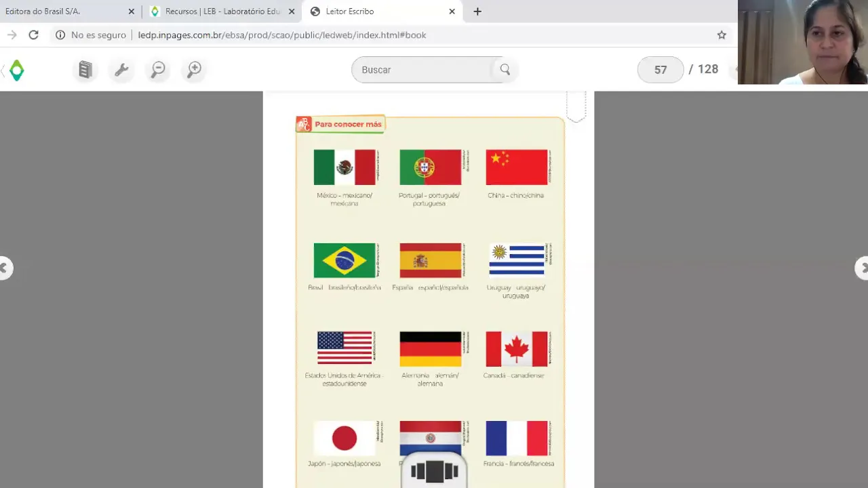Image resolution: width=868 pixels, height=488 pixels.
Task: Click the Mexico flag image
Action: click(344, 167)
